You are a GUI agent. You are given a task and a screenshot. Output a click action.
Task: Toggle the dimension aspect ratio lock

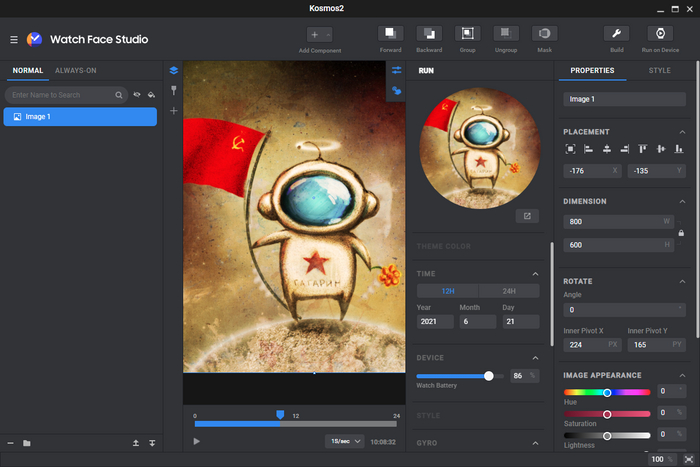pos(681,233)
